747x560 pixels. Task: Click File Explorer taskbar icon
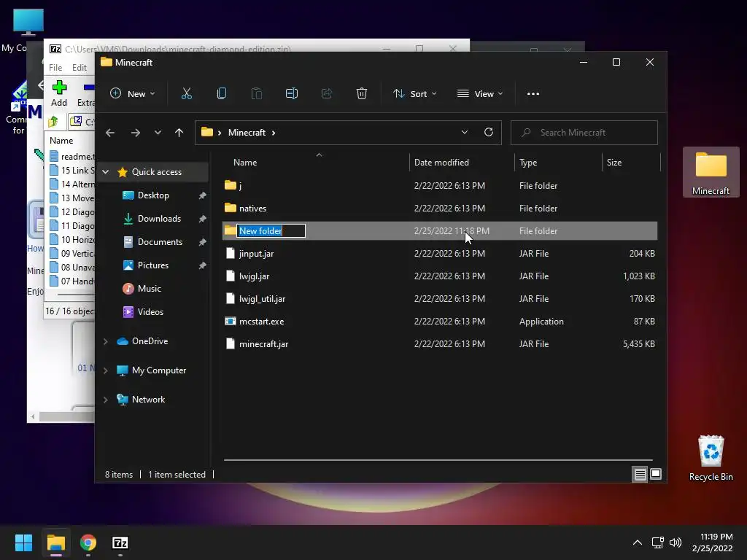(55, 542)
